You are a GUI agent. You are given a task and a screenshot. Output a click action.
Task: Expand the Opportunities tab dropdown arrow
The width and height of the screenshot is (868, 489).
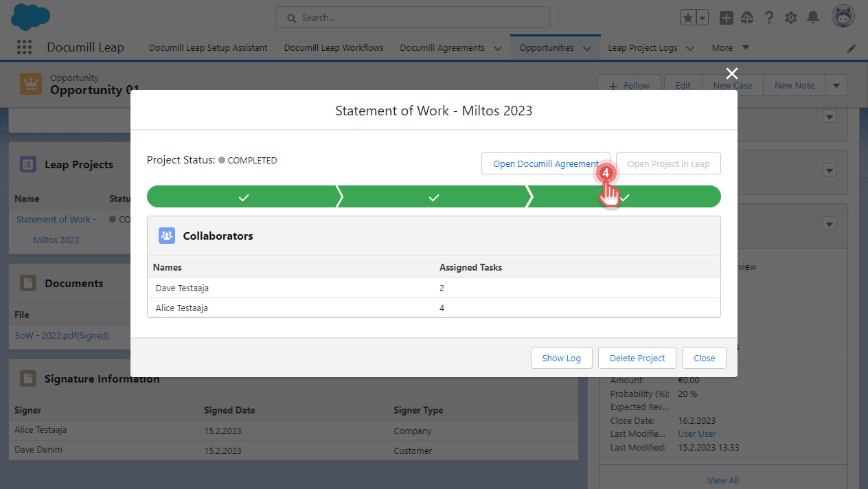[x=587, y=48]
